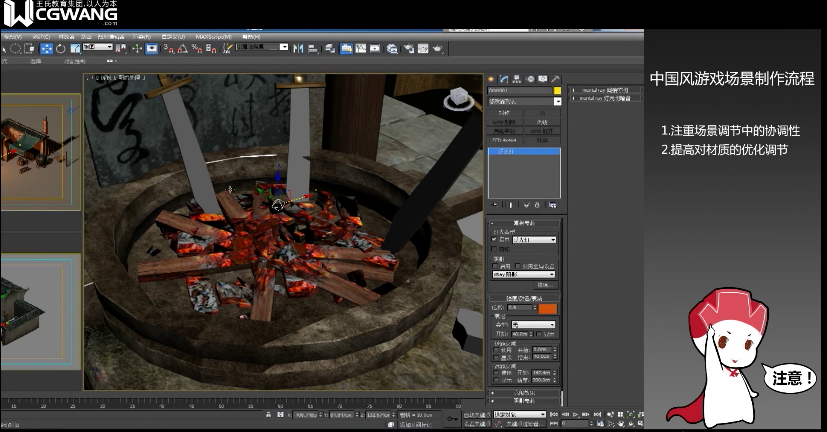Click the Utilities hammer panel icon
The width and height of the screenshot is (827, 432).
click(x=556, y=79)
